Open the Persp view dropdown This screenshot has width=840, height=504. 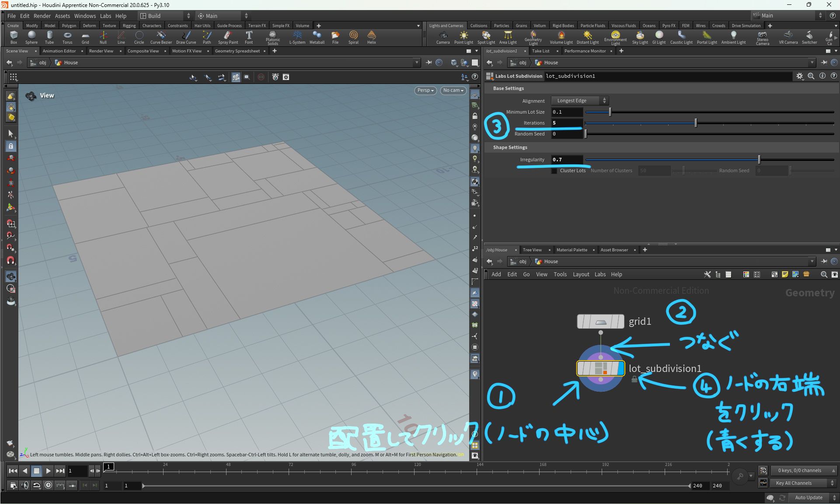point(425,90)
